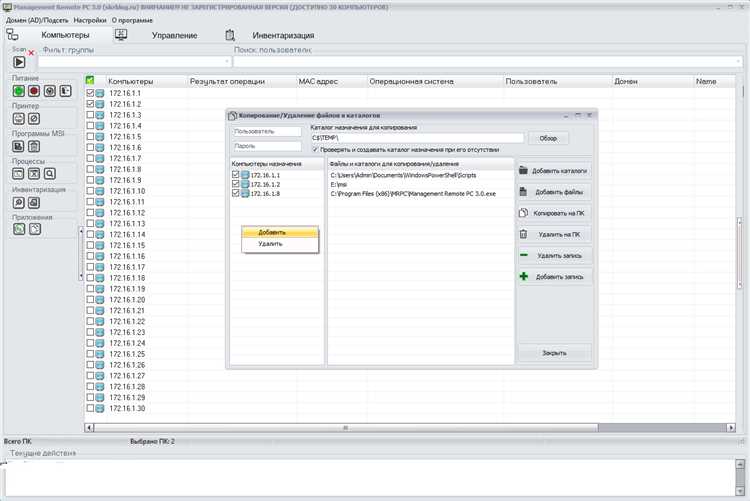Check the checkbox for 172.16.1.3

90,115
